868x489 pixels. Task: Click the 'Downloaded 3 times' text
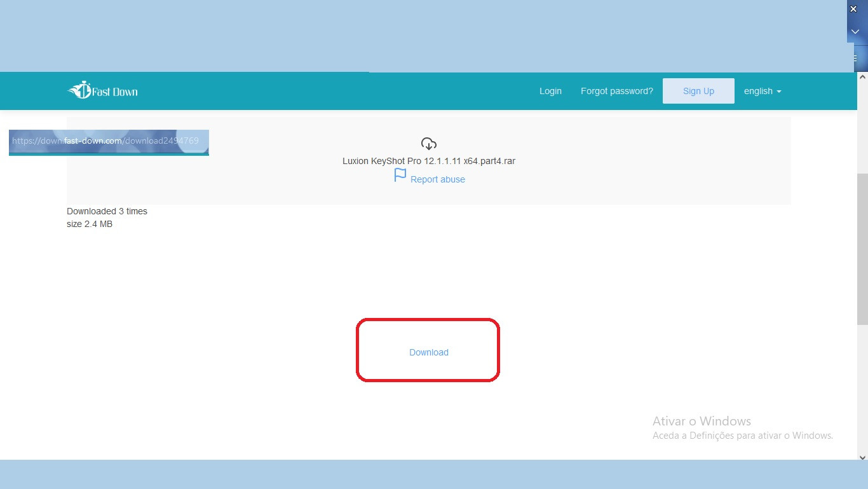(107, 211)
